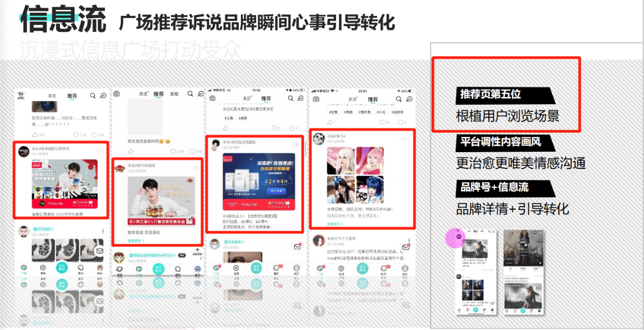Screen dimensions: 644x330
Task: Tap the chat bubble icon beside search in fourth phone
Action: pos(409,99)
